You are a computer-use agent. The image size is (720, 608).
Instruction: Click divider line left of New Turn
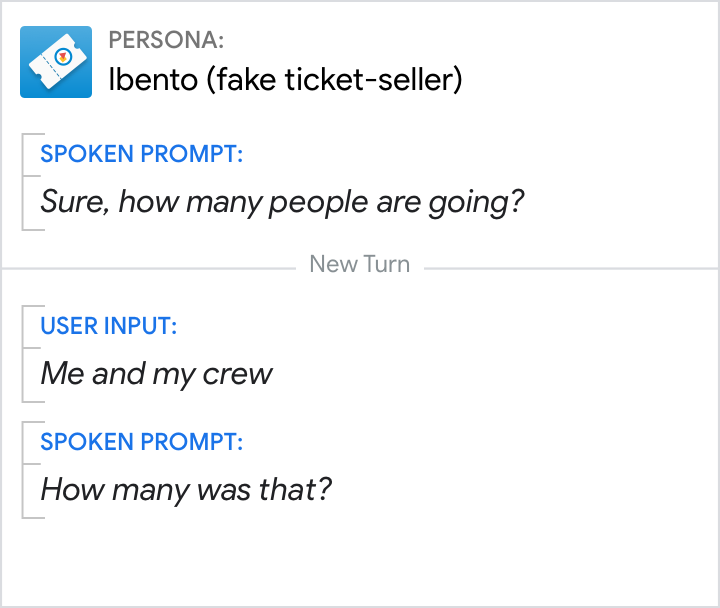coord(150,268)
